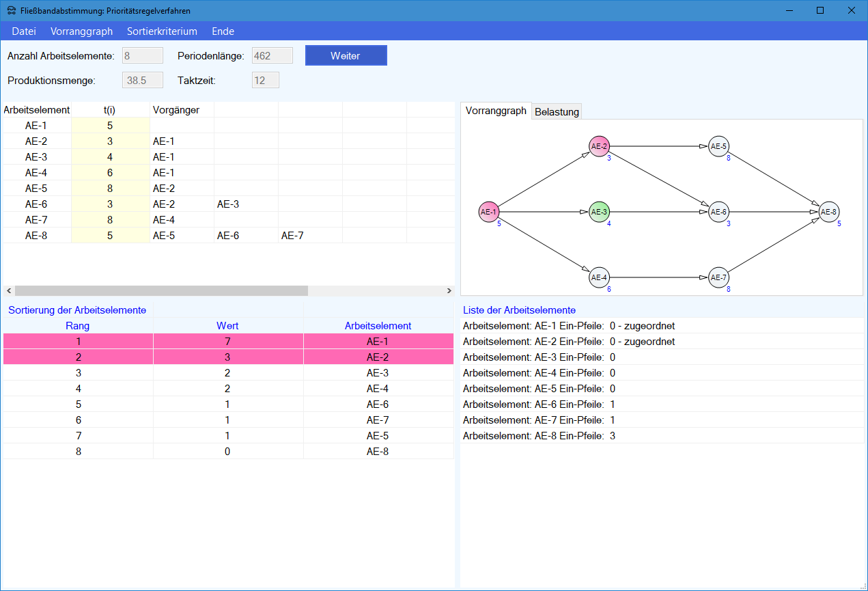Click the green AE-3 graph node
This screenshot has height=591, width=868.
599,212
